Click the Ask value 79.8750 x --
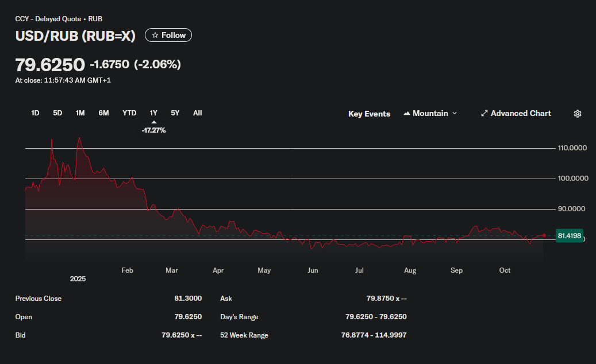 (x=386, y=299)
